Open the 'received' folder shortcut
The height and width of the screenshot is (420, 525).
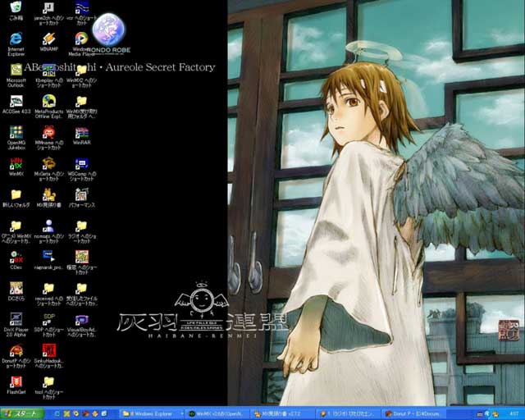(48, 289)
